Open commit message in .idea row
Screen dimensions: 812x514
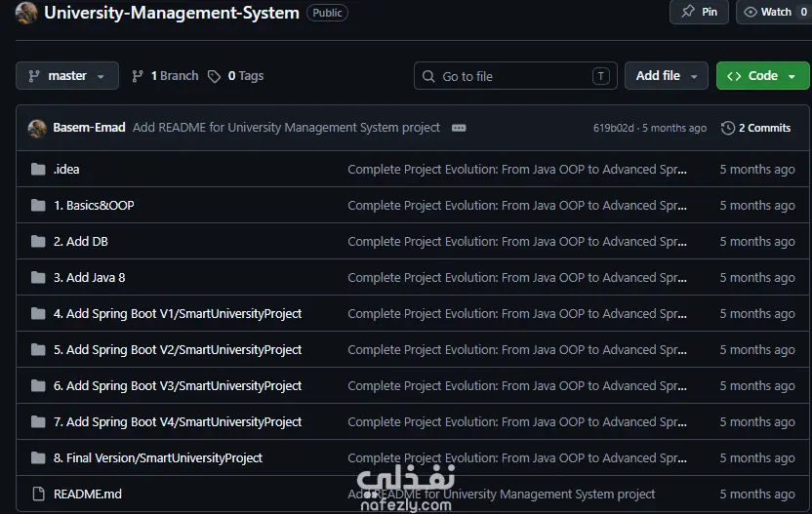pyautogui.click(x=517, y=170)
